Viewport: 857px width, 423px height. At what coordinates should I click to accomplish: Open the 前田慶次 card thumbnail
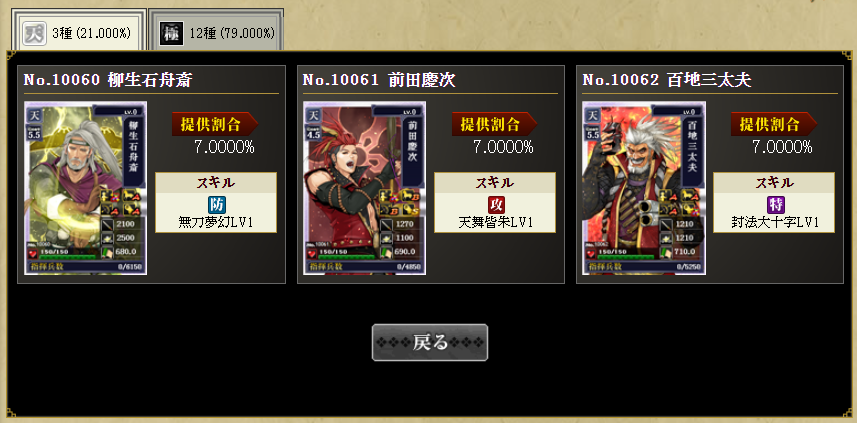365,188
